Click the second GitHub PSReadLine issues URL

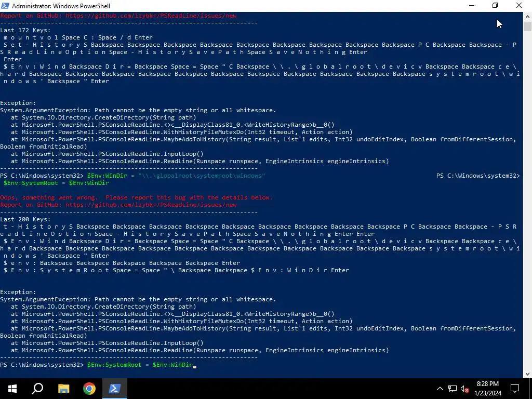click(x=151, y=205)
